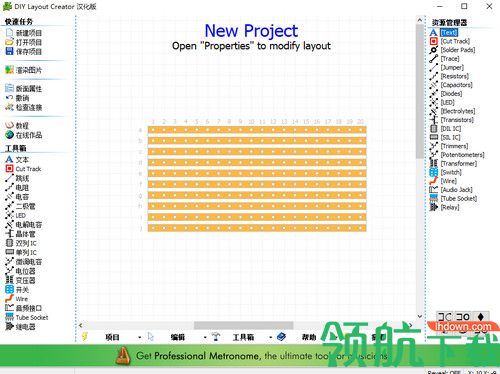Click the canvas vertical scrollbar up arrow

pos(420,20)
